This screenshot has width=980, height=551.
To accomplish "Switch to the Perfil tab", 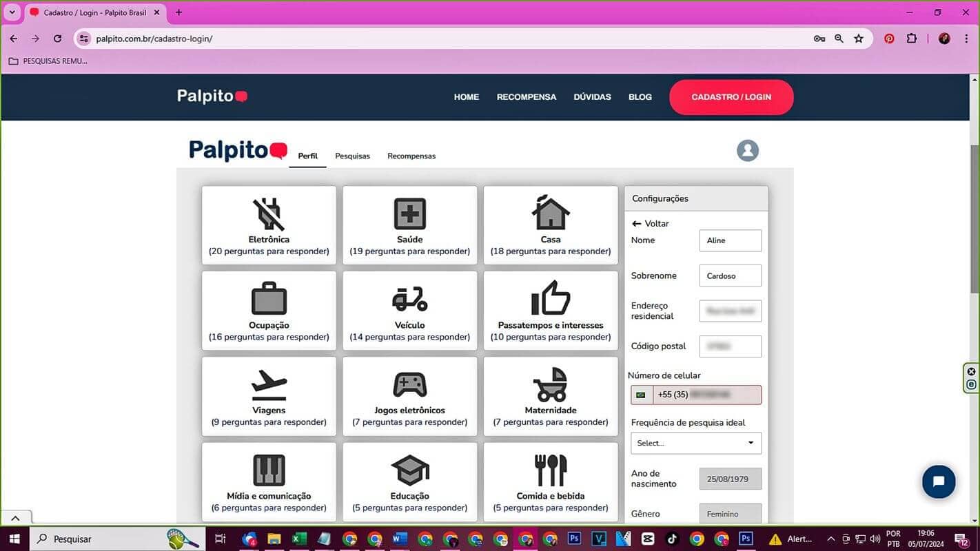I will coord(307,156).
